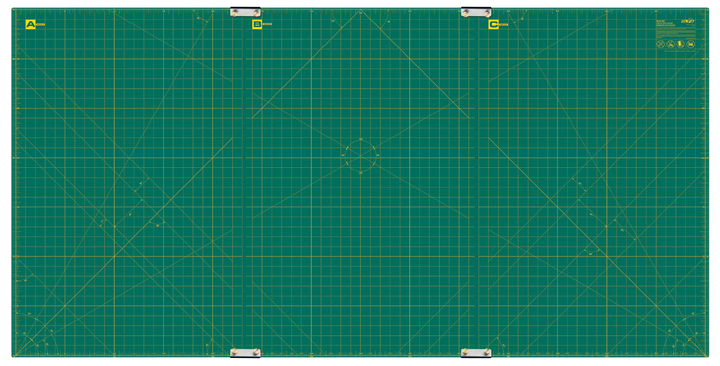Click the third crossed-out warning icon
The width and height of the screenshot is (720, 366).
tap(680, 44)
